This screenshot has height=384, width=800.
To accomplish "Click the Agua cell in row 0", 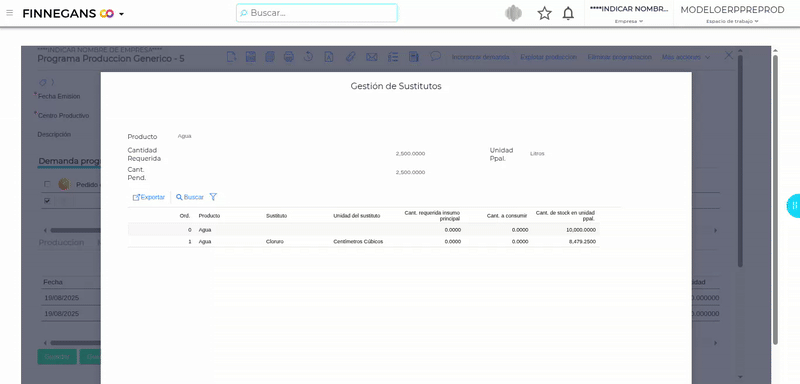I will (205, 230).
